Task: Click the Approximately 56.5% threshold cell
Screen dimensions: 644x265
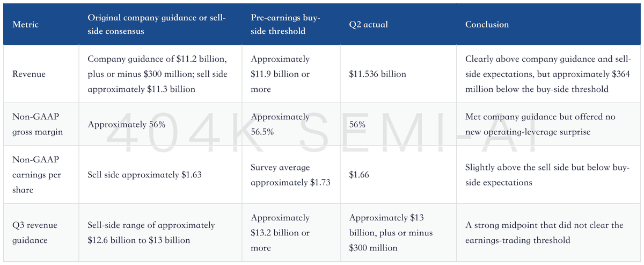Action: (280, 124)
